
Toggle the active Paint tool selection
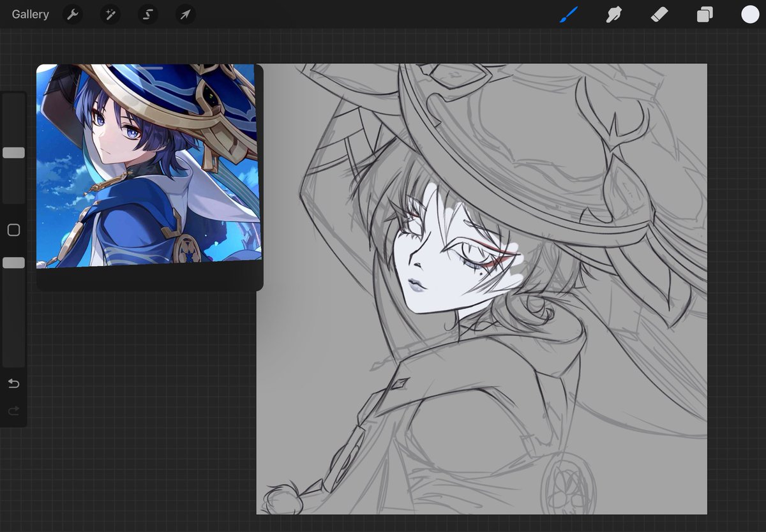tap(569, 14)
